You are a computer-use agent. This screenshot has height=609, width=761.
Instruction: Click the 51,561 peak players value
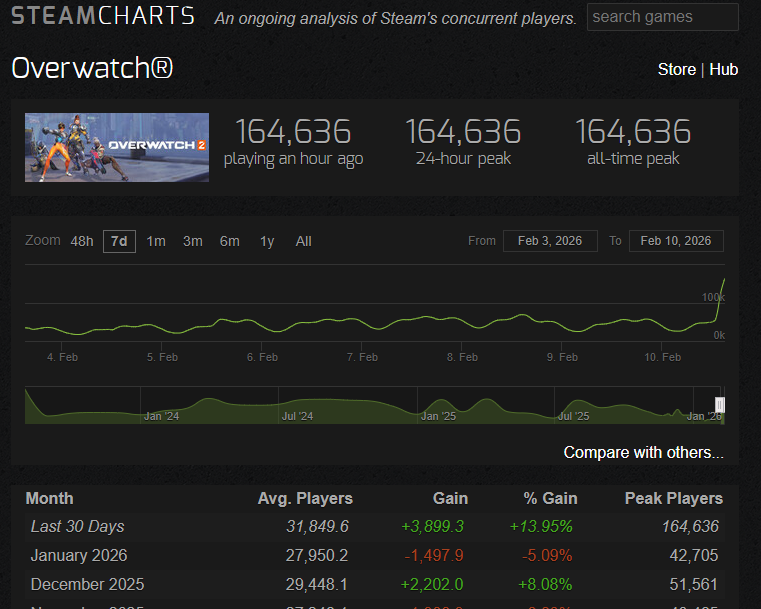click(694, 585)
